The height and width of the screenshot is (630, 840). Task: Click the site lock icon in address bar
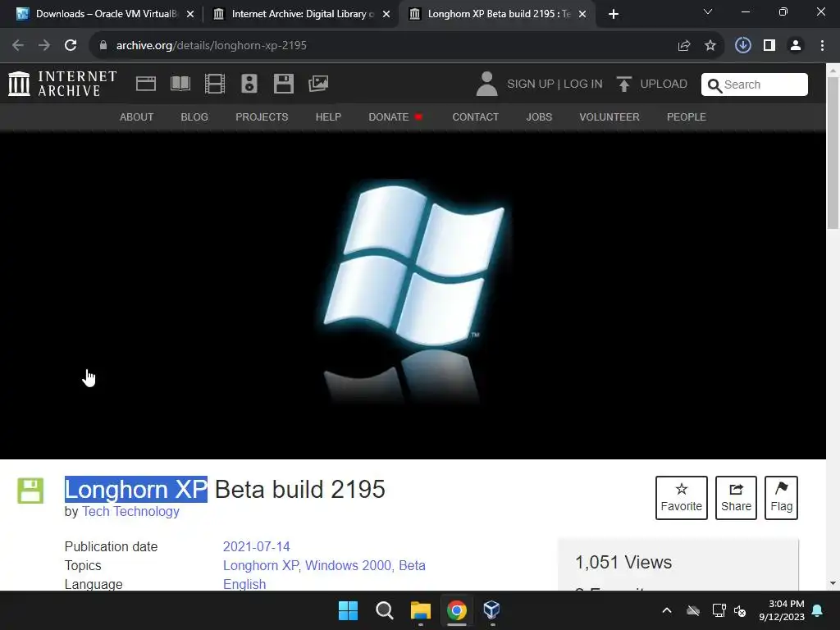(x=103, y=46)
